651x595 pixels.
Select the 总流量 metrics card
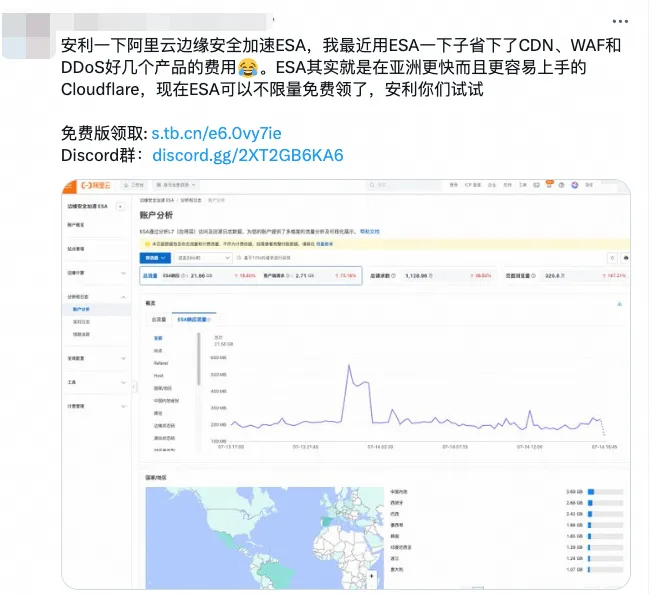[251, 276]
